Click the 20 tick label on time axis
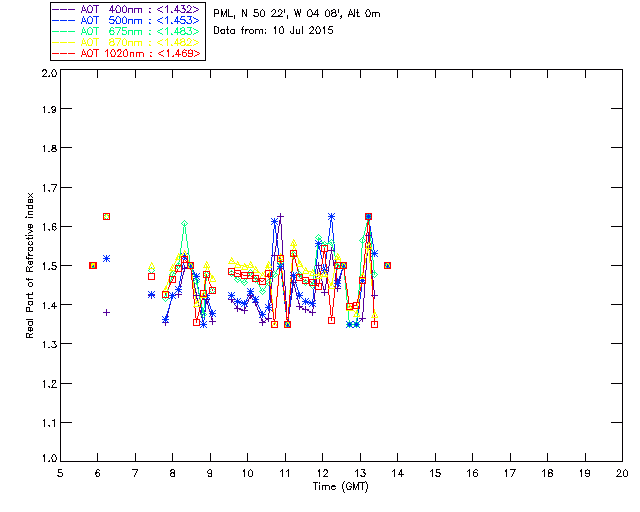 coord(621,474)
